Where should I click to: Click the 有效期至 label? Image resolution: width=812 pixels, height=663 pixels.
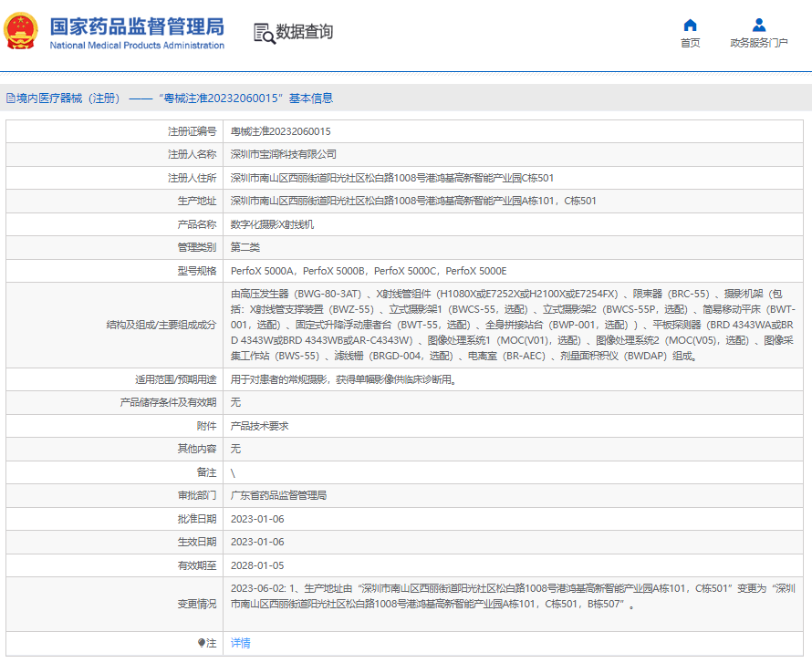pos(197,565)
